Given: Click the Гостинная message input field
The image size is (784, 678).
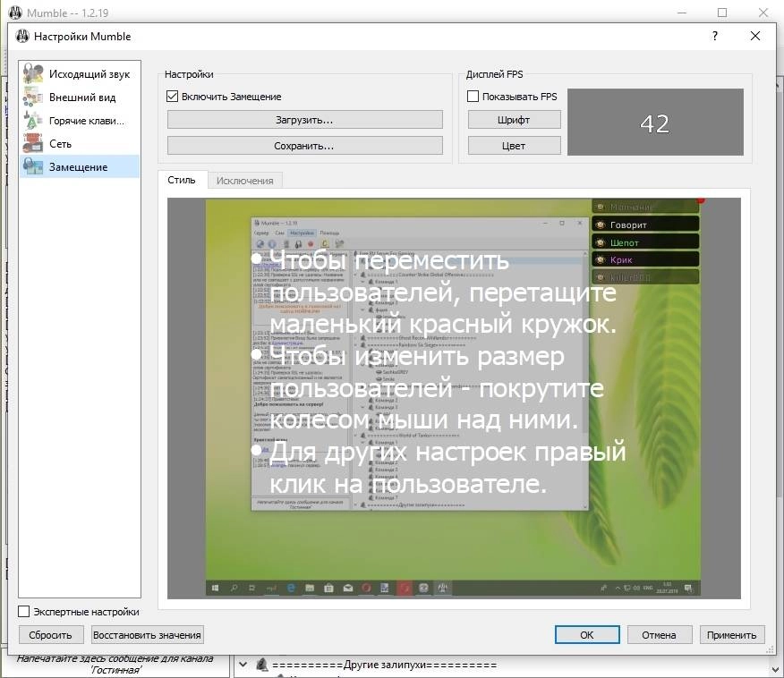Looking at the screenshot, I should click(x=115, y=665).
